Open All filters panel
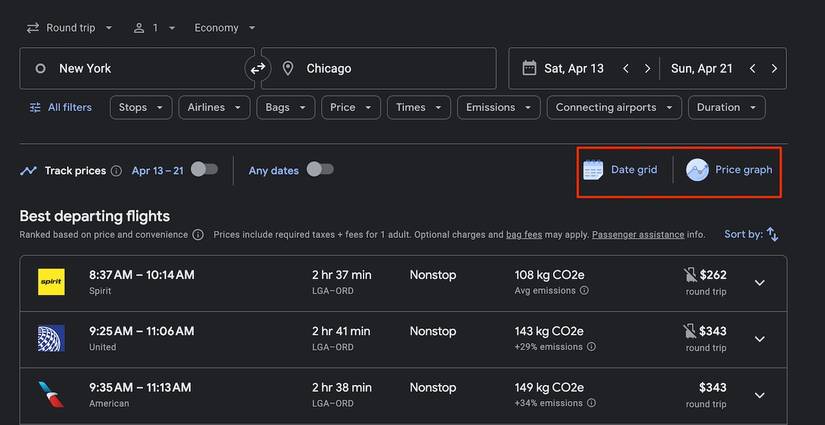The width and height of the screenshot is (825, 425). pos(60,108)
